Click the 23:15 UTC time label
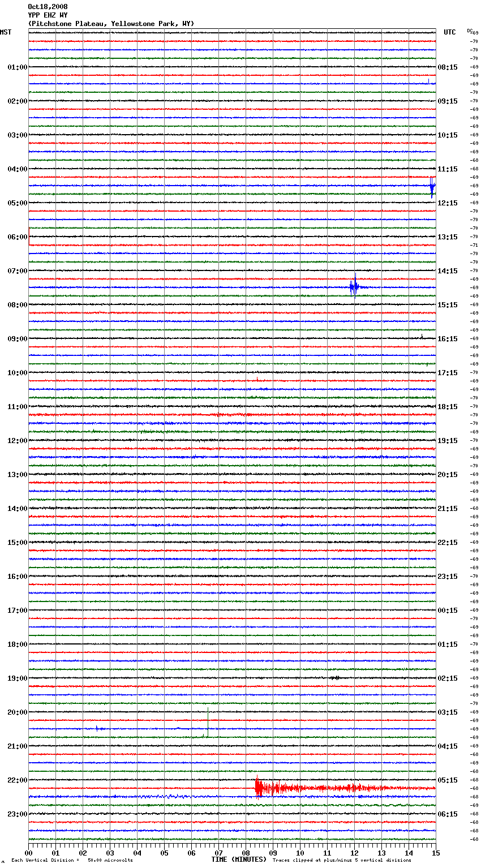The height and width of the screenshot is (868, 481). point(448,577)
